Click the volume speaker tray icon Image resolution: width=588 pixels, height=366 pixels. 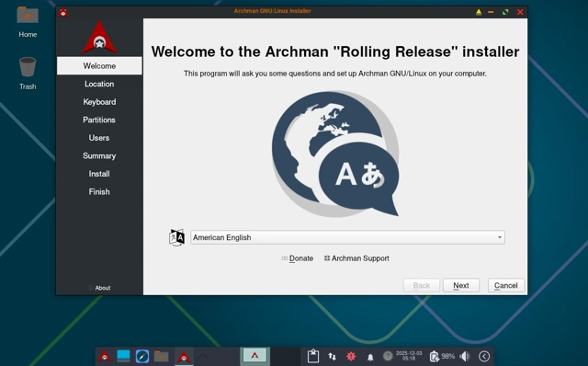pyautogui.click(x=465, y=356)
